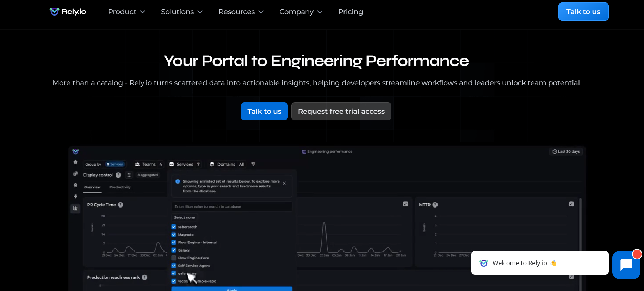Open the Services filter dropdown
The height and width of the screenshot is (291, 644).
point(185,164)
